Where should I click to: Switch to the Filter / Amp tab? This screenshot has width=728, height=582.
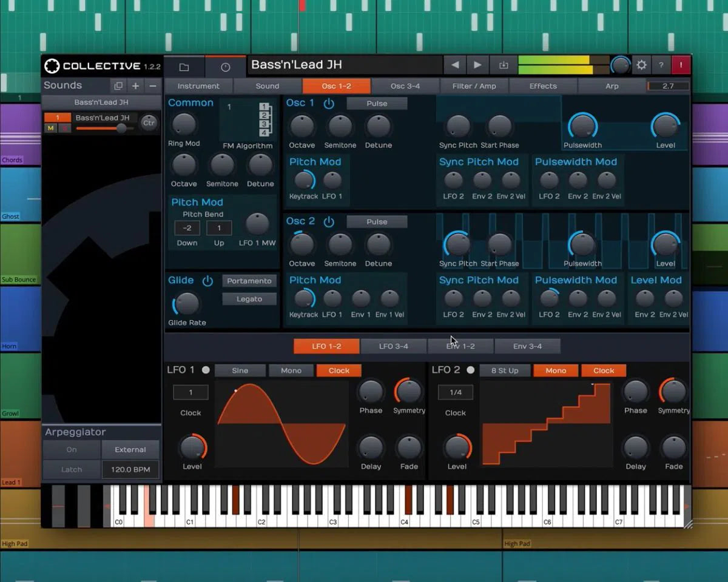click(x=474, y=86)
